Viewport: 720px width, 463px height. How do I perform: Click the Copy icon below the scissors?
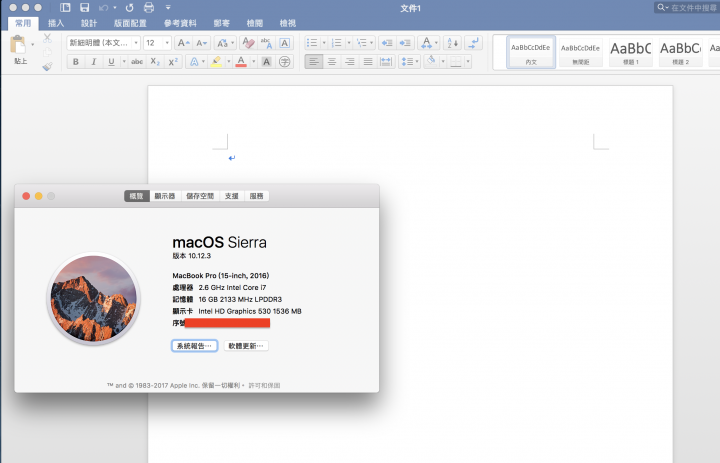(x=47, y=52)
